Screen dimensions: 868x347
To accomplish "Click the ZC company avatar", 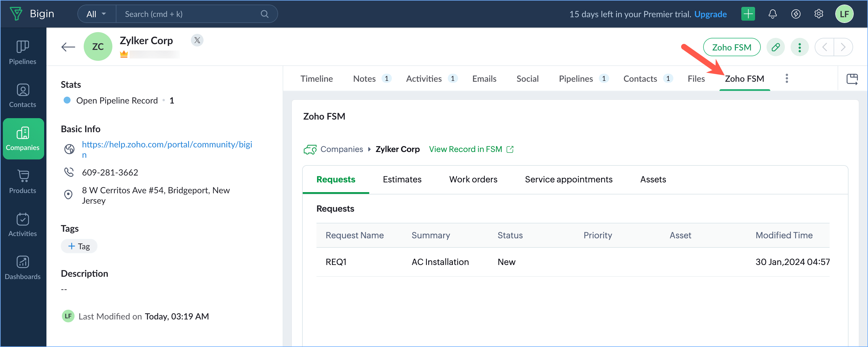I will coord(98,46).
